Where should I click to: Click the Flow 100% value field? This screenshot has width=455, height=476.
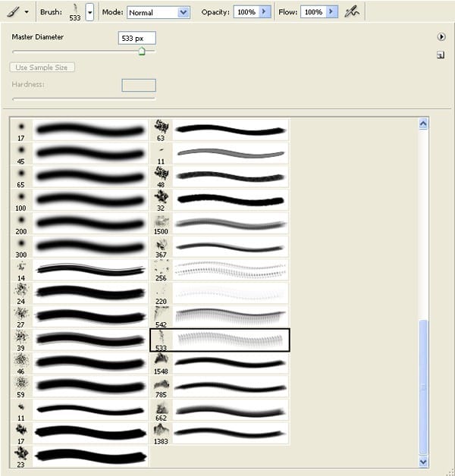pos(313,12)
